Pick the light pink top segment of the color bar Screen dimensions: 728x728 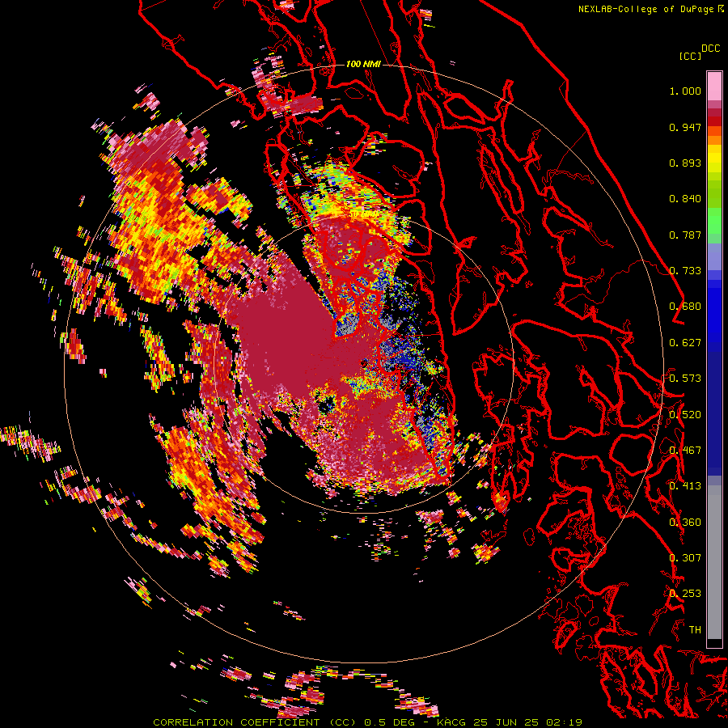click(x=714, y=86)
